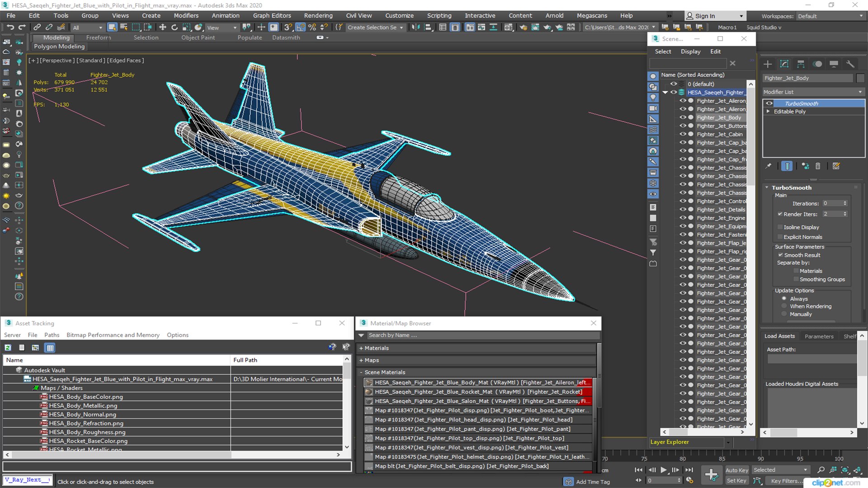Open Display menu in Scene Explorer

(x=690, y=52)
